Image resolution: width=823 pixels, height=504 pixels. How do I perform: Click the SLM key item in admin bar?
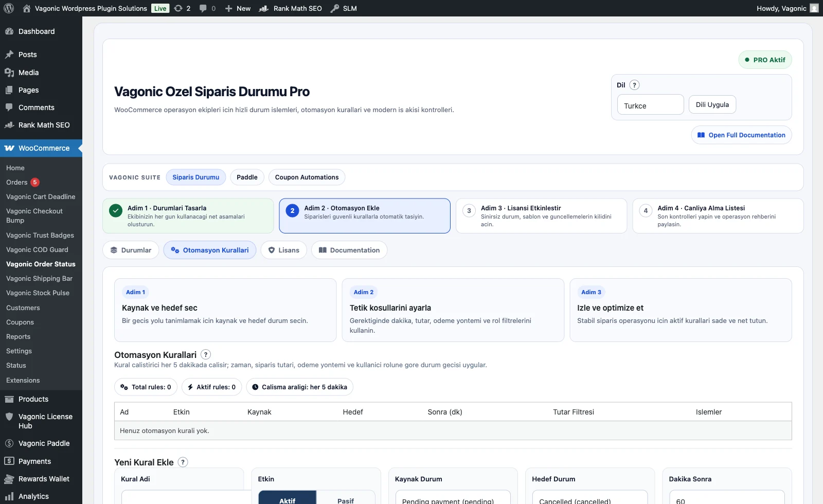pyautogui.click(x=344, y=8)
